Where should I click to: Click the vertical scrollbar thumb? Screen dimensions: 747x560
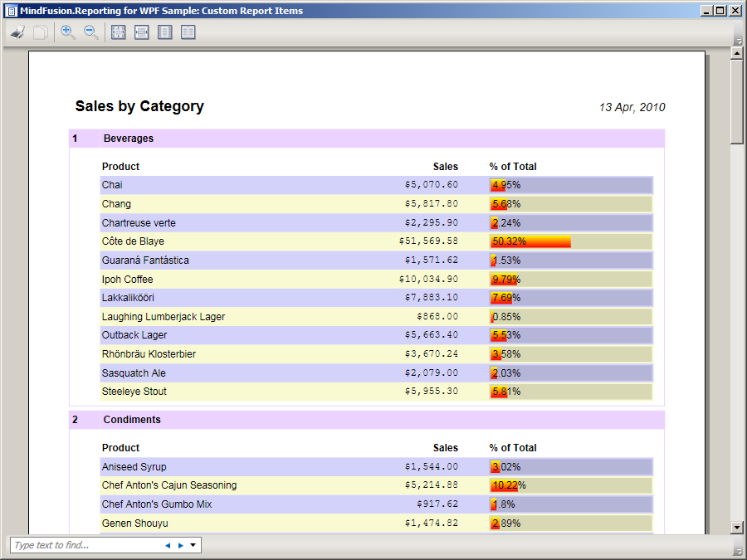pyautogui.click(x=736, y=101)
